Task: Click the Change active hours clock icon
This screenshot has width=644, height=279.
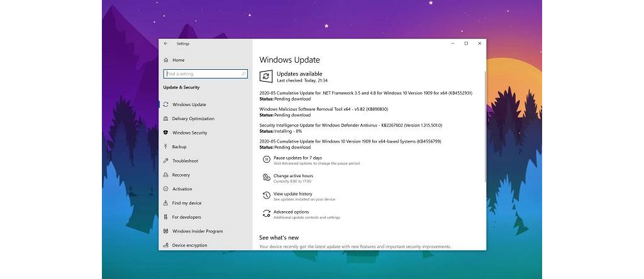Action: tap(267, 177)
